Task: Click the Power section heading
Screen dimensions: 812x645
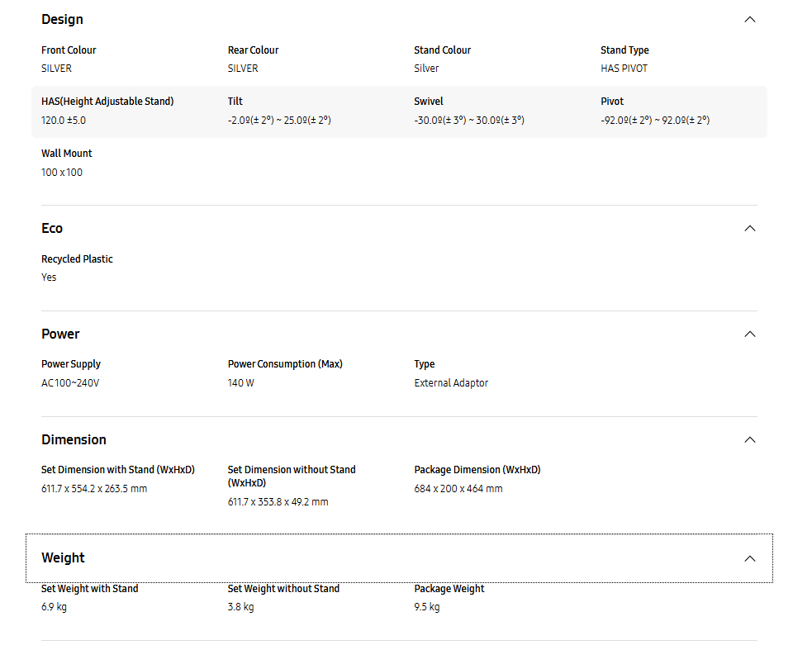Action: coord(60,334)
